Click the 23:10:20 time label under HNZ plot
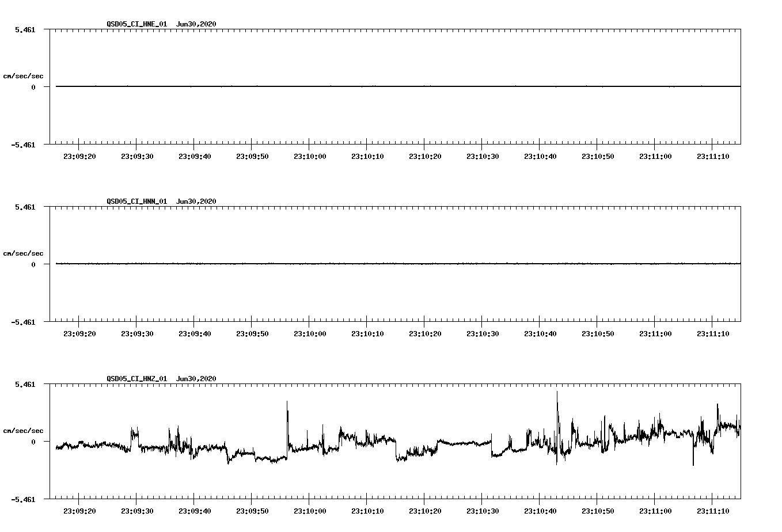 tap(425, 511)
